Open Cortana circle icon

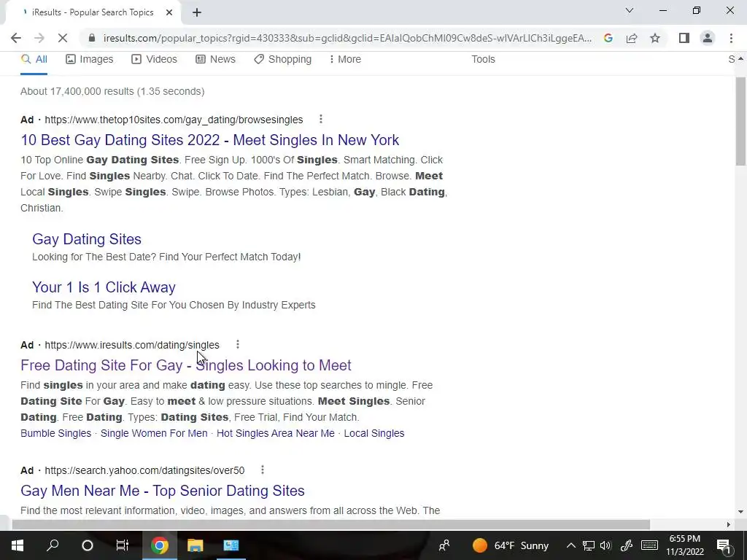point(88,545)
